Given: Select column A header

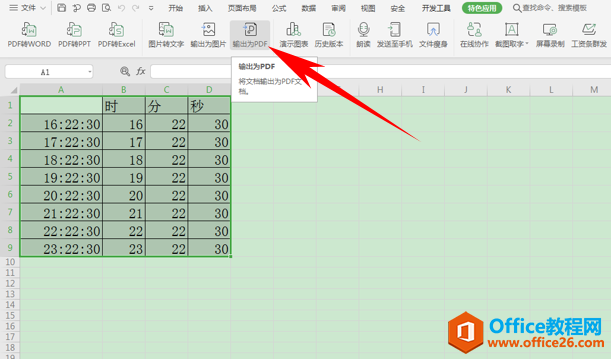Looking at the screenshot, I should pyautogui.click(x=61, y=90).
